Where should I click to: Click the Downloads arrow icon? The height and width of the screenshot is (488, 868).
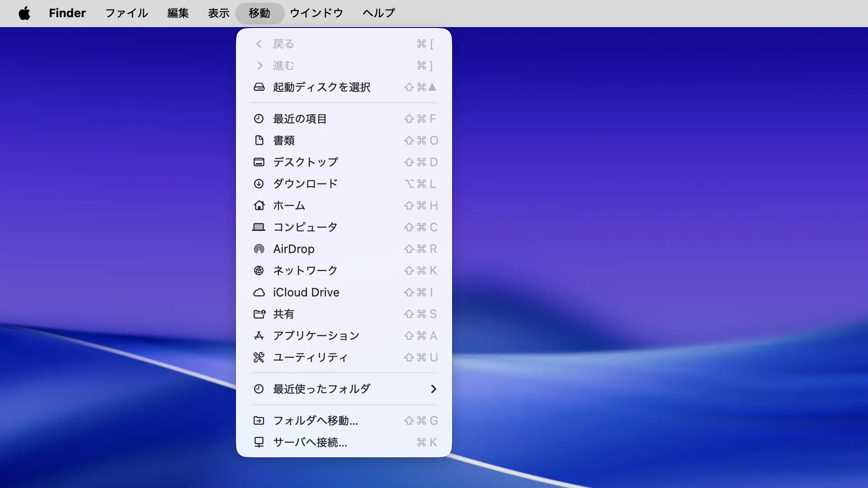coord(259,184)
